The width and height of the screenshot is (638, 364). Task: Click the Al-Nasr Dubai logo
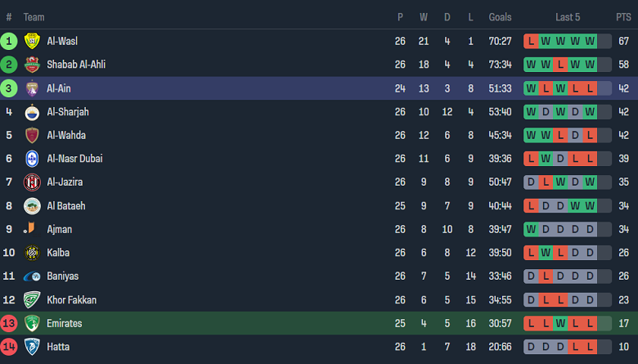pyautogui.click(x=32, y=159)
